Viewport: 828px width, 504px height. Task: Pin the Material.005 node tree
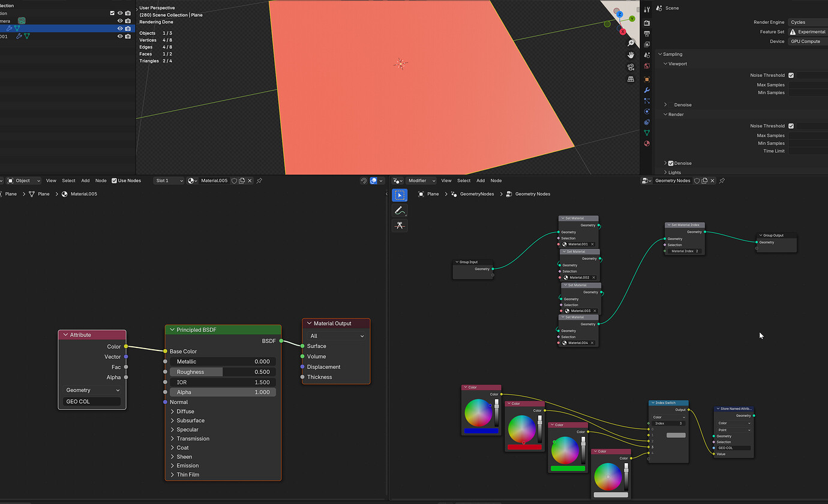point(259,181)
